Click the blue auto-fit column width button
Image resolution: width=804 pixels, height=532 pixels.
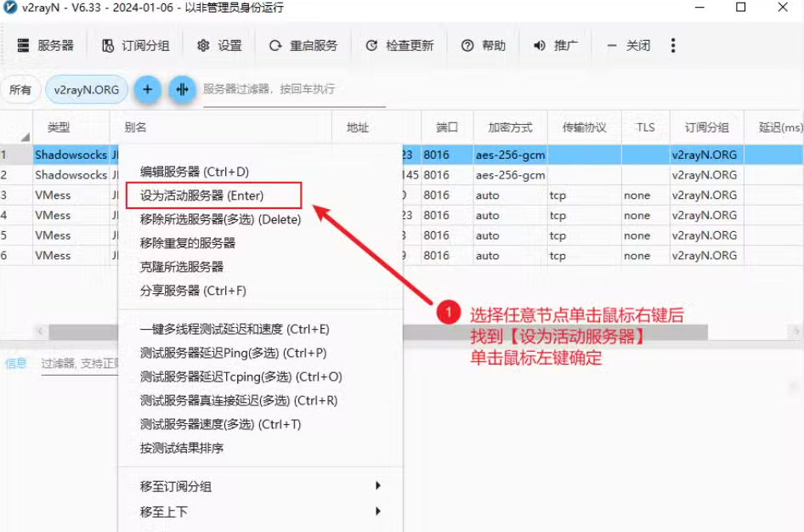(182, 89)
